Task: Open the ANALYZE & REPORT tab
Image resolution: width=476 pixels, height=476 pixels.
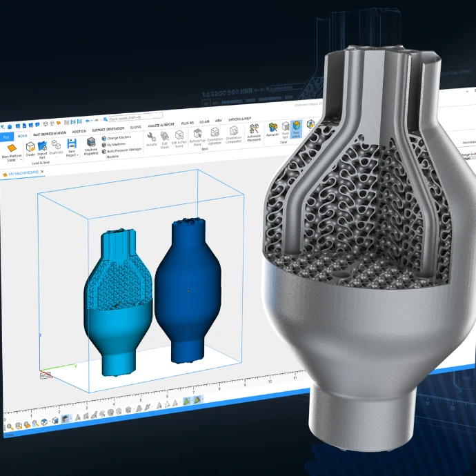Action: tap(161, 125)
